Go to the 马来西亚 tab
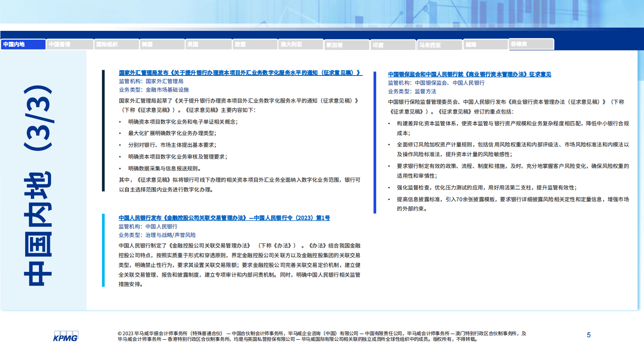Image resolution: width=644 pixels, height=362 pixels. 439,45
